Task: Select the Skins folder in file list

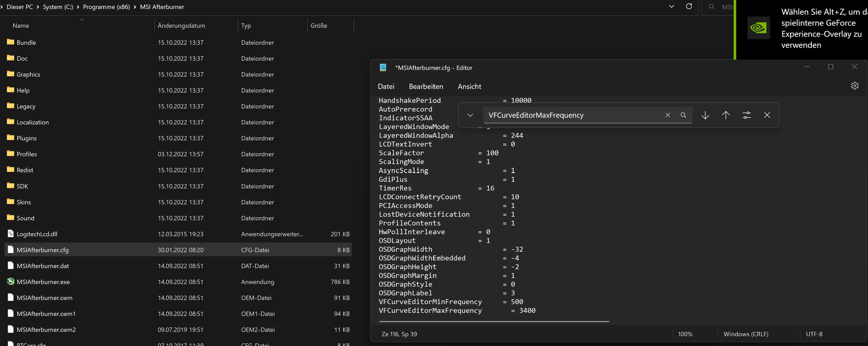Action: (23, 202)
